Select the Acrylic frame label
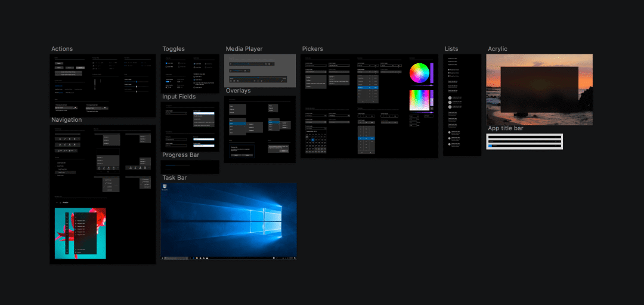The image size is (644, 305). pos(497,49)
